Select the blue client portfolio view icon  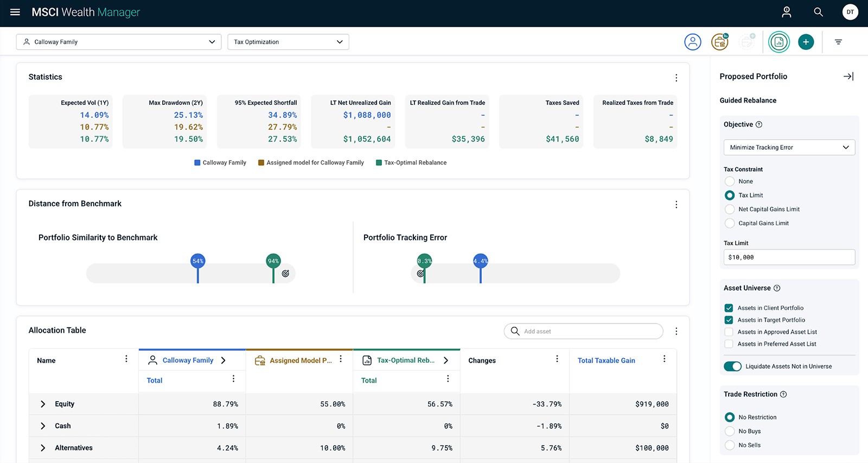pos(693,42)
